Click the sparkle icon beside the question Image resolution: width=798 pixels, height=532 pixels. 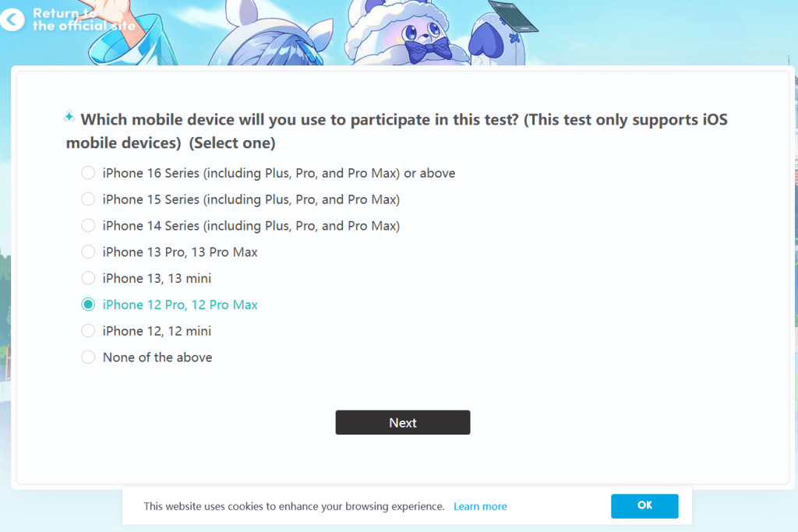69,117
